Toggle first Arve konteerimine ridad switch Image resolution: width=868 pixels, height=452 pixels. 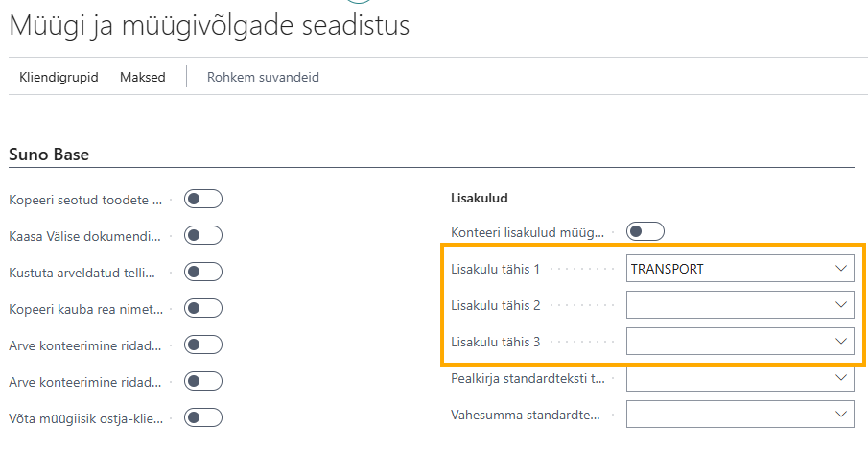[x=203, y=345]
